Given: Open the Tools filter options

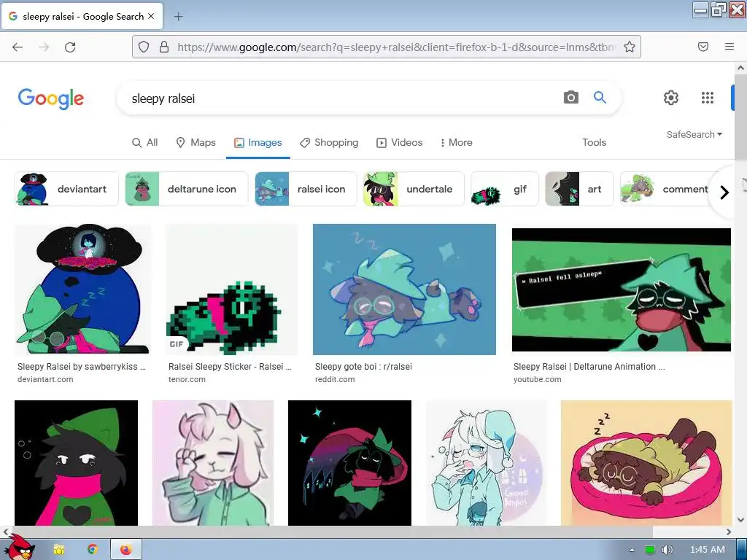Looking at the screenshot, I should pos(594,142).
